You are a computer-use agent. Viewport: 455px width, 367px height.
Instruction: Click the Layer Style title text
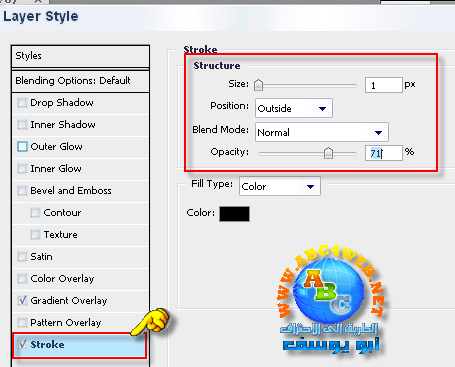[x=41, y=16]
